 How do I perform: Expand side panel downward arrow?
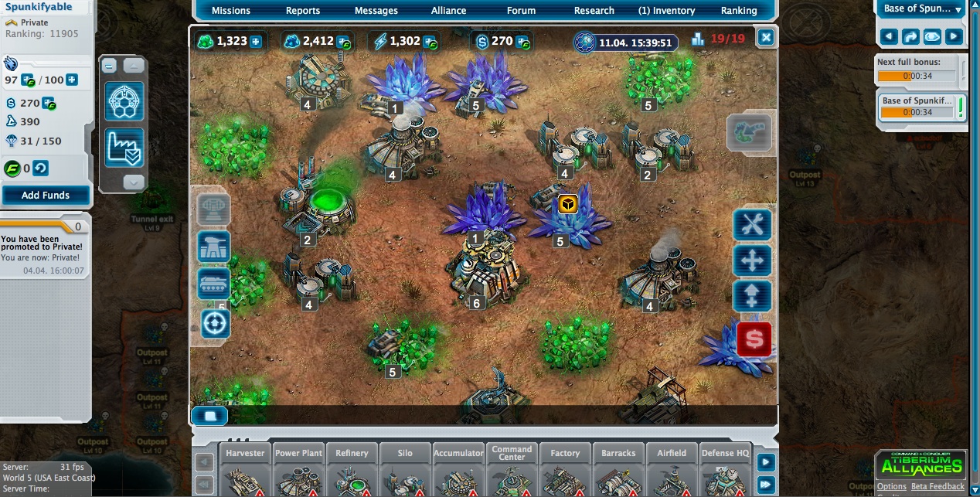tap(134, 182)
